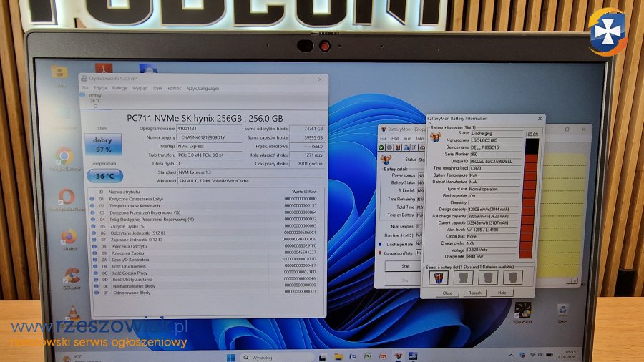This screenshot has width=644, height=362.
Task: Open Plik menu in CrystalDiskInfo
Action: (x=85, y=88)
